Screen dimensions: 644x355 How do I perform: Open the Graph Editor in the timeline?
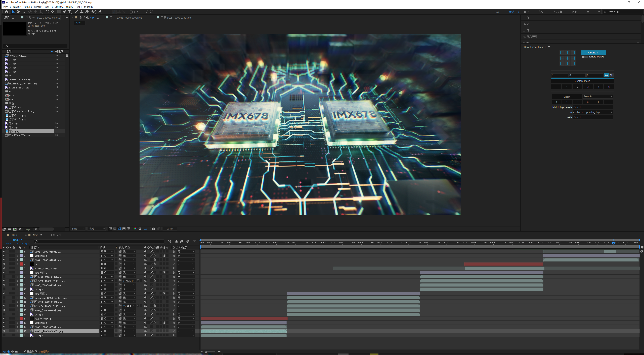(x=194, y=241)
